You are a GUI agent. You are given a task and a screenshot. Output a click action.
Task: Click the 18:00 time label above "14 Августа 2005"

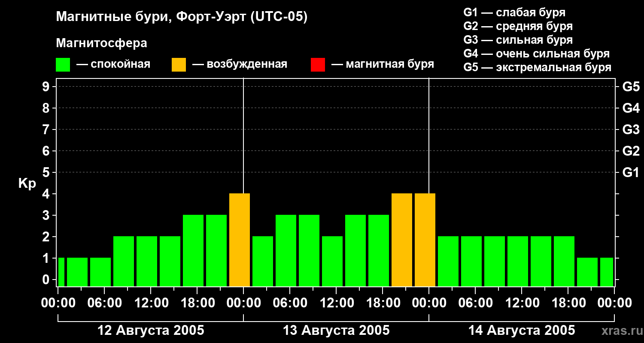click(x=568, y=303)
